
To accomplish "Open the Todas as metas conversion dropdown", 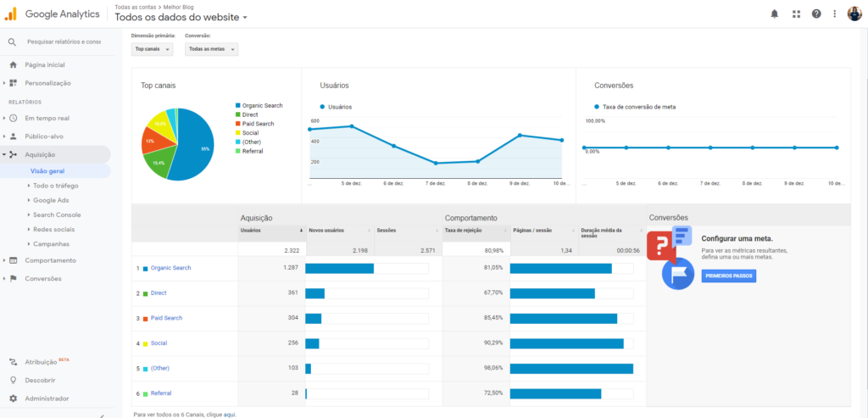I will [211, 49].
